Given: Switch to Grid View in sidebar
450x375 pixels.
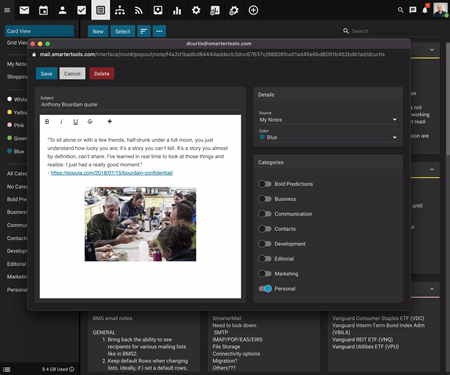Looking at the screenshot, I should point(17,43).
